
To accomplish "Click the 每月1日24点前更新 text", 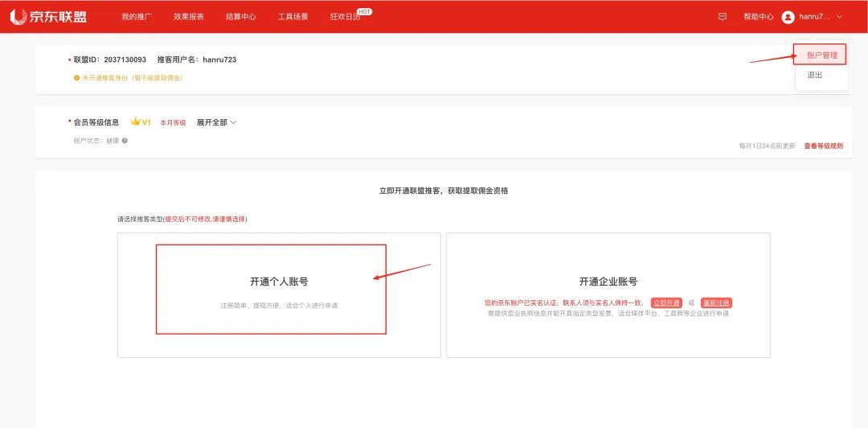I will click(x=768, y=146).
